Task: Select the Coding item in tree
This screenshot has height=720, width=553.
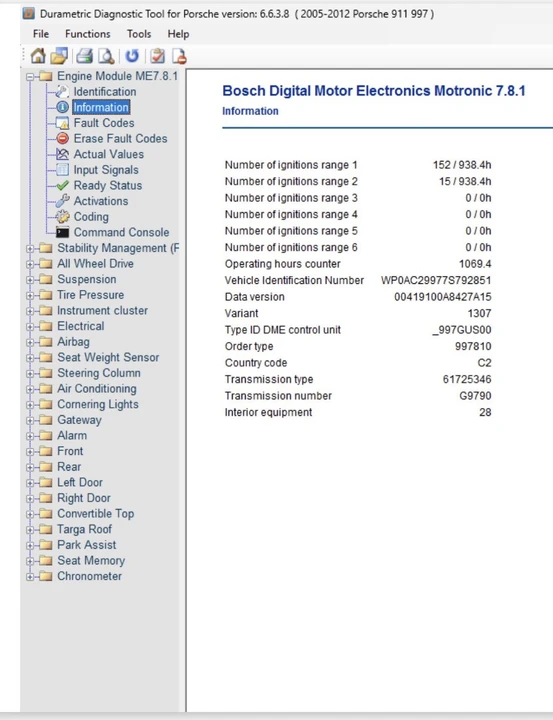Action: tap(91, 217)
